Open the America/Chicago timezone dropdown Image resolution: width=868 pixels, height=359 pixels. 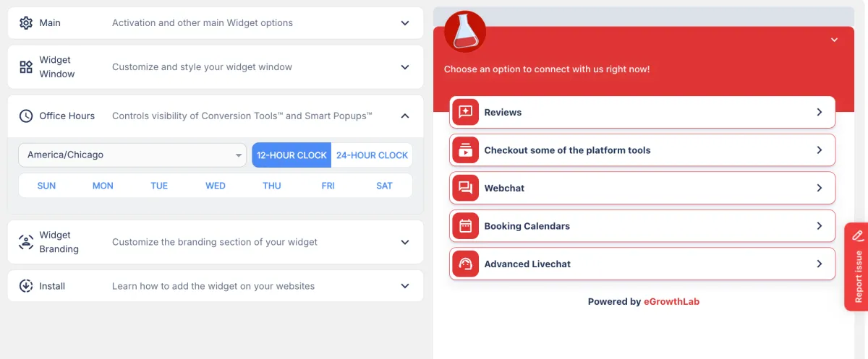click(132, 155)
